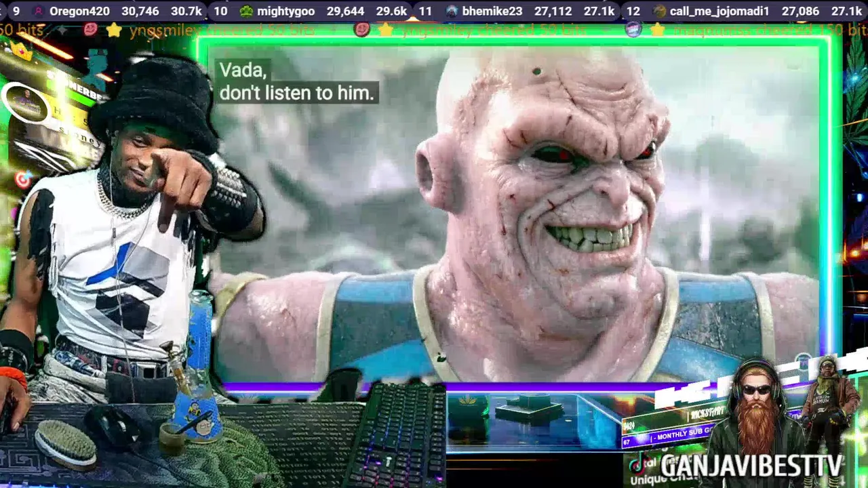Click mightygoo's green avatar icon
868x488 pixels.
point(246,12)
